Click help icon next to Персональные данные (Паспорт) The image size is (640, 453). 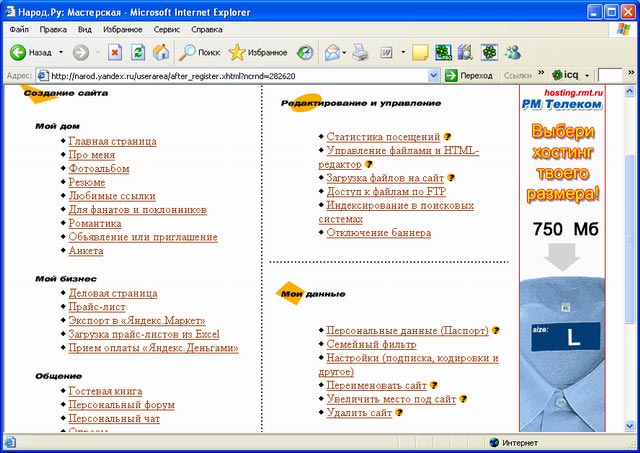tap(496, 330)
